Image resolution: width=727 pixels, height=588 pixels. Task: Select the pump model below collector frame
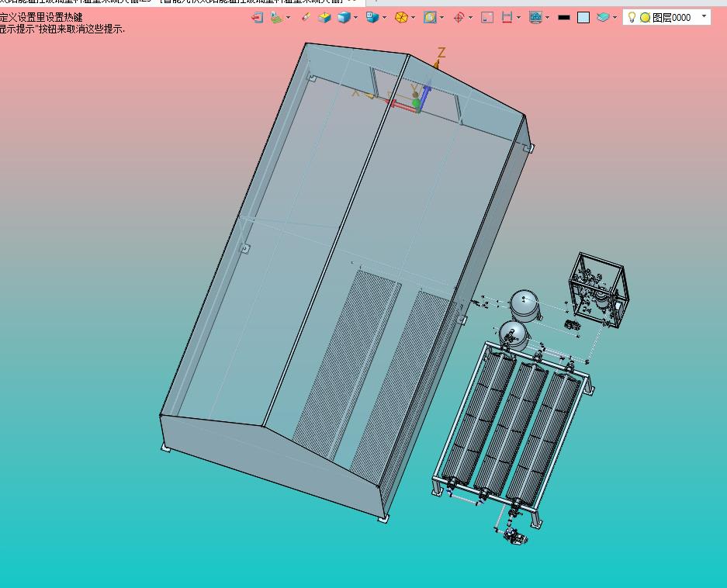click(514, 536)
